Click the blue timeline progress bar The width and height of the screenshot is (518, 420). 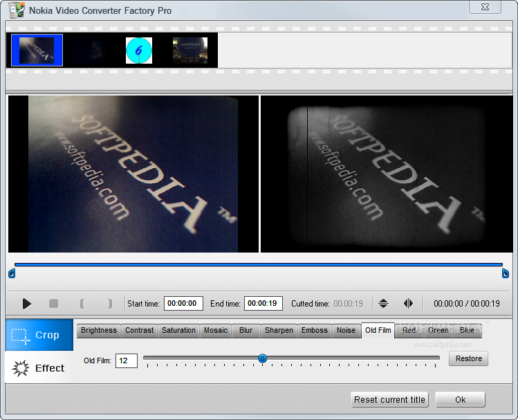pos(259,265)
